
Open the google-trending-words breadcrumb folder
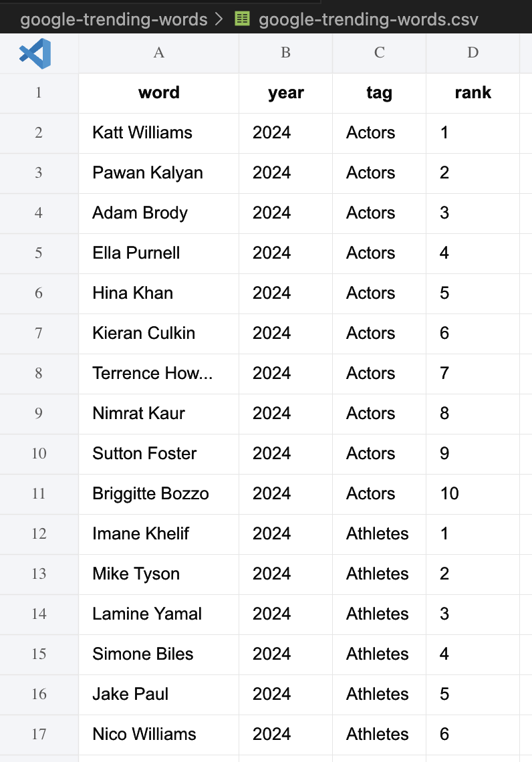click(114, 19)
